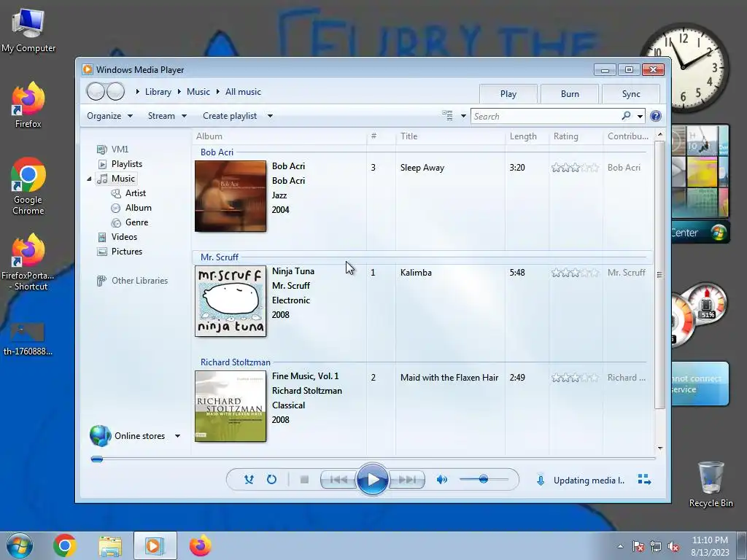Select the Ninja Tuna album cover

231,301
